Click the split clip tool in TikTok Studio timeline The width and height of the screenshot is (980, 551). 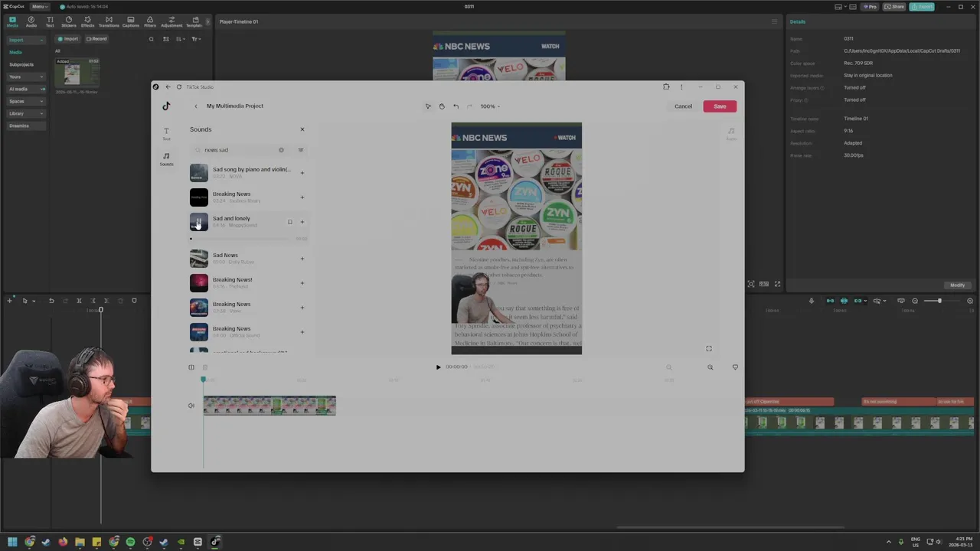(x=191, y=367)
